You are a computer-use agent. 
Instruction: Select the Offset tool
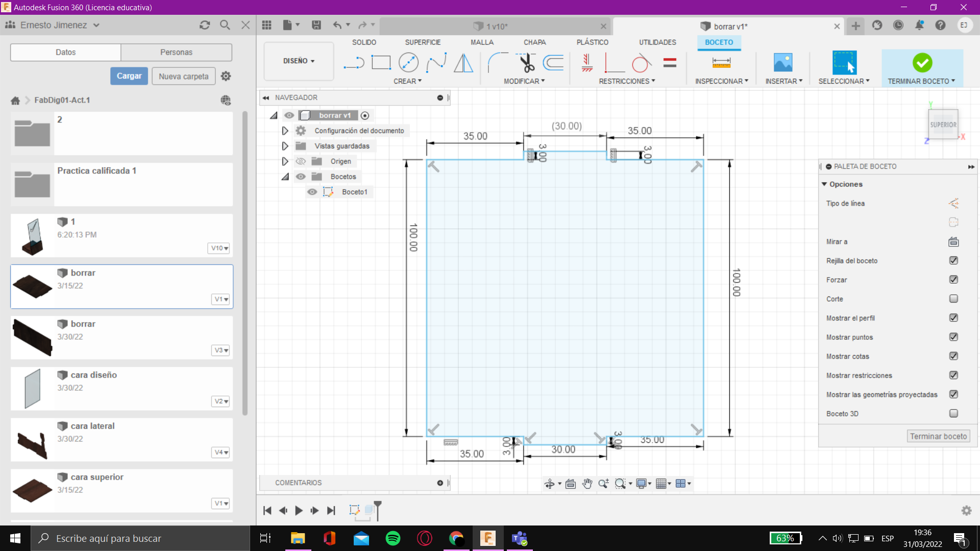(554, 63)
